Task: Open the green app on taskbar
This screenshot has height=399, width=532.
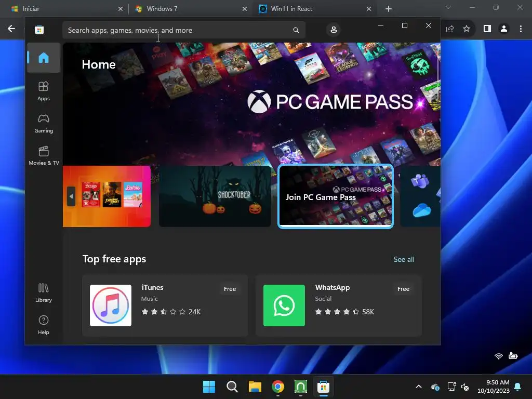Action: pyautogui.click(x=301, y=387)
